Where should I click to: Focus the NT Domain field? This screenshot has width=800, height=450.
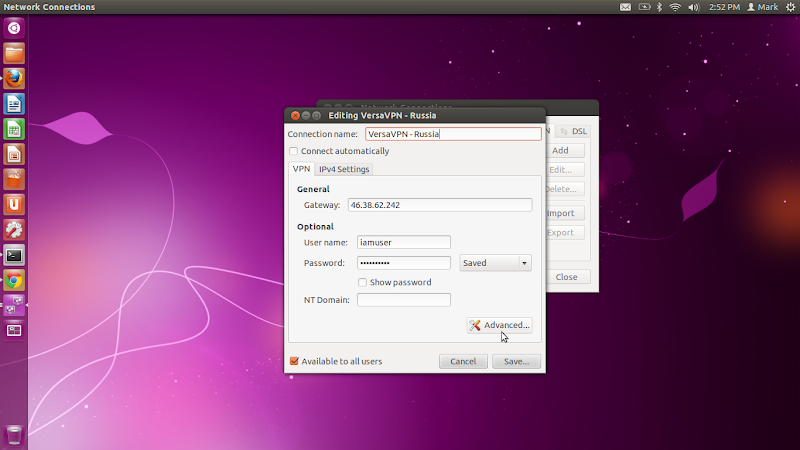[x=404, y=300]
